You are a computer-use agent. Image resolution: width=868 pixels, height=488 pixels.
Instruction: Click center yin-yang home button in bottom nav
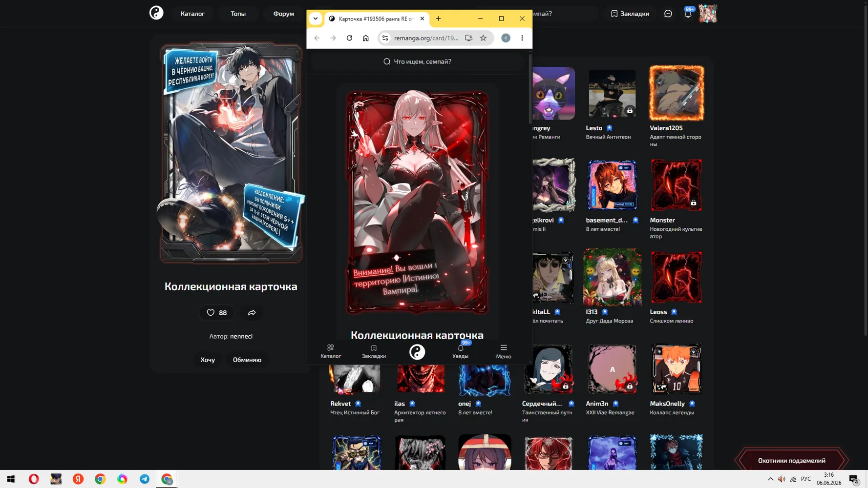[417, 352]
